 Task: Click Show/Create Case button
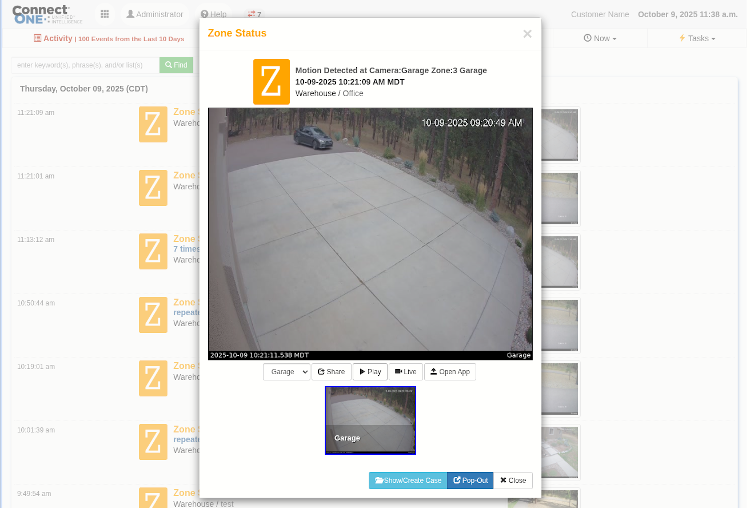point(408,481)
